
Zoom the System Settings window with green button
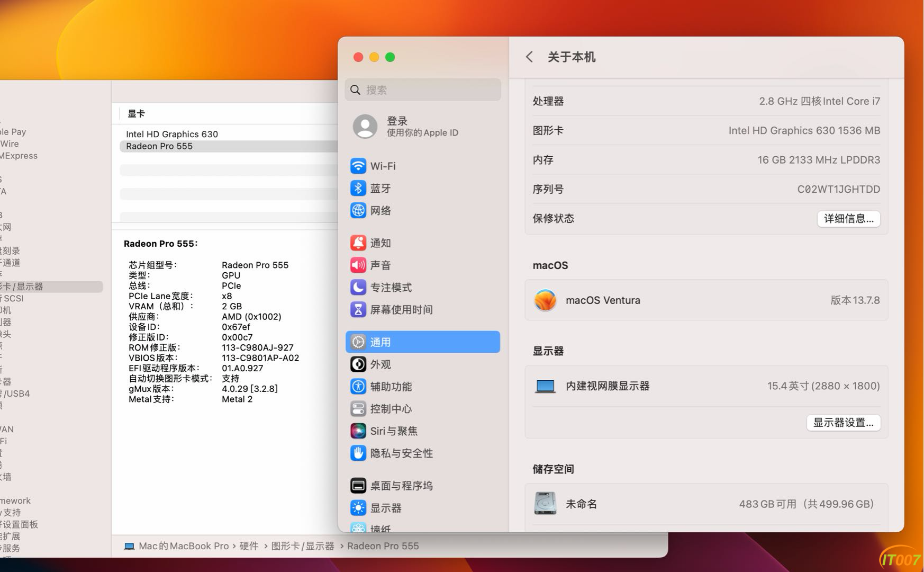coord(390,57)
